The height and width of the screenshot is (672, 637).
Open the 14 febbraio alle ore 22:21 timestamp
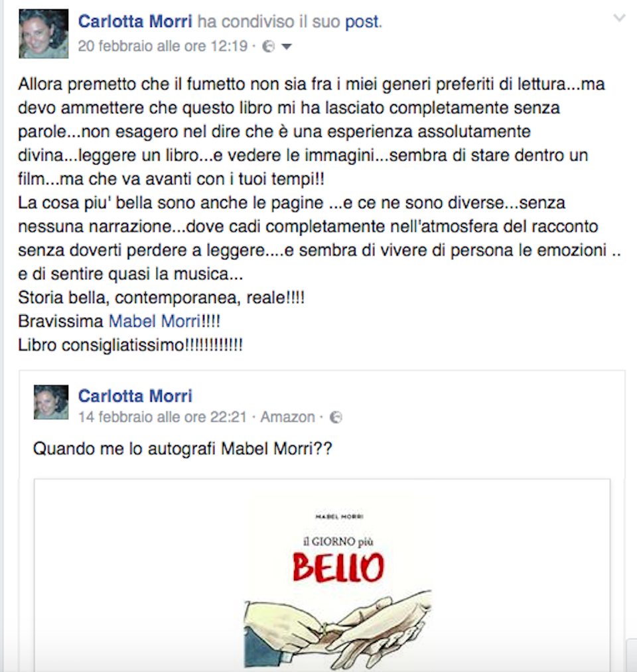point(163,417)
